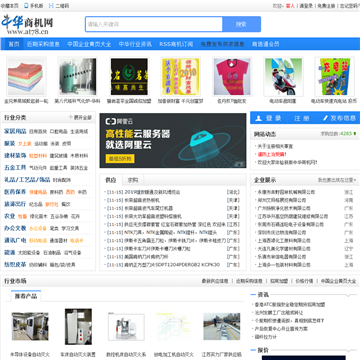Open the SDPT1204PDERGB2 KCPK30 listing
360x360 pixels.
pos(172,265)
